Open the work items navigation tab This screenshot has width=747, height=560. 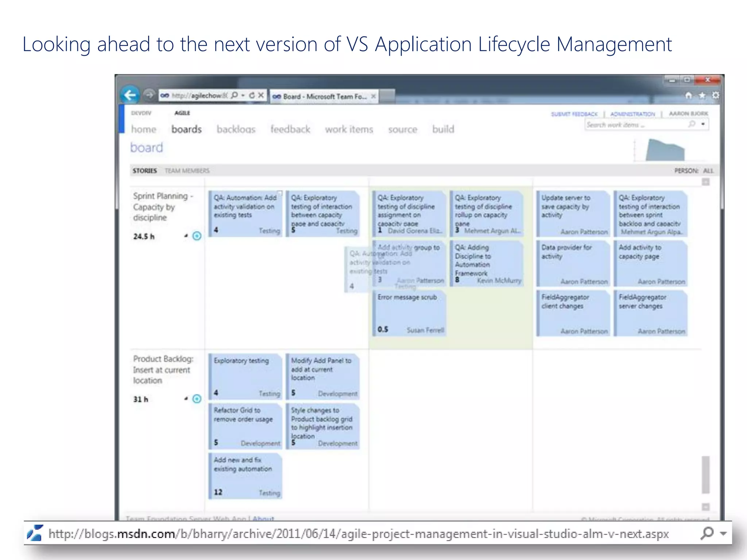pos(349,129)
